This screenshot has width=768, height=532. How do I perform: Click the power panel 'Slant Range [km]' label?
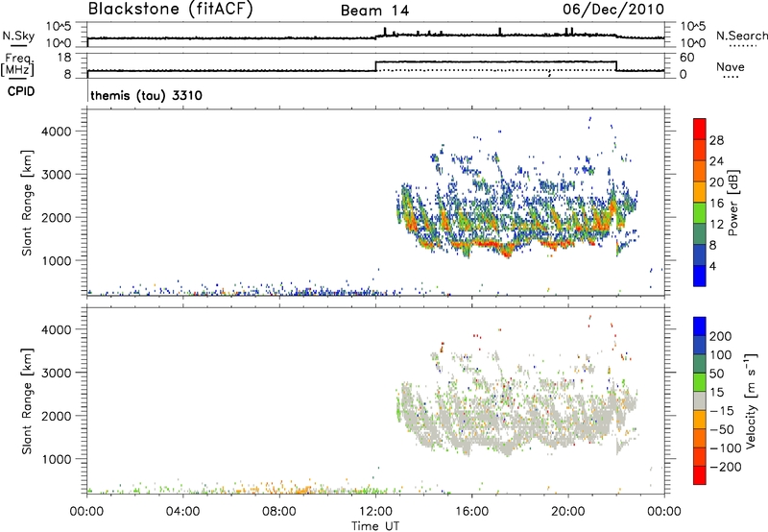pos(27,203)
